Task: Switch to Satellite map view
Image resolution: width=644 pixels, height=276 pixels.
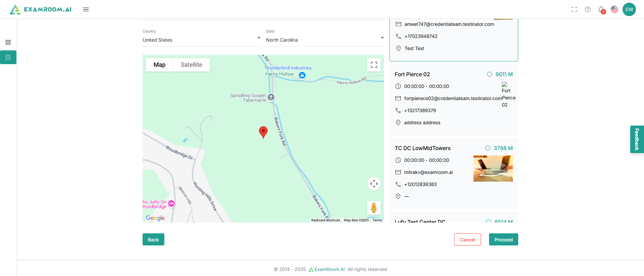Action: [x=192, y=65]
